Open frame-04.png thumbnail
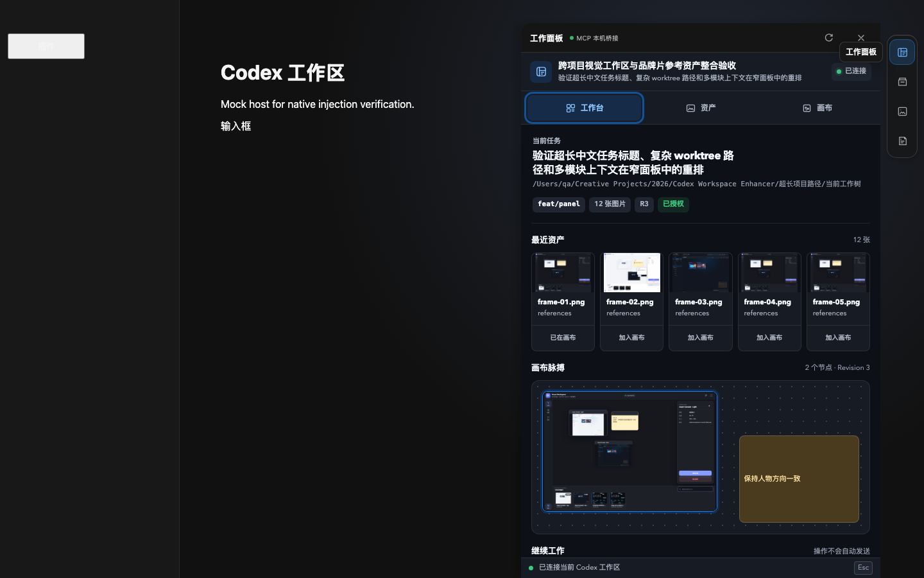 (x=769, y=272)
